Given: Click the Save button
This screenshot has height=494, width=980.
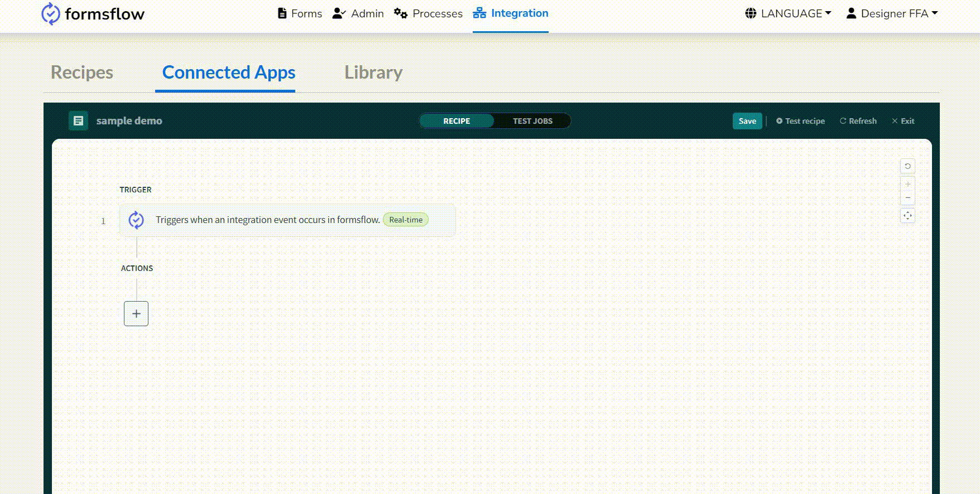Looking at the screenshot, I should 747,121.
